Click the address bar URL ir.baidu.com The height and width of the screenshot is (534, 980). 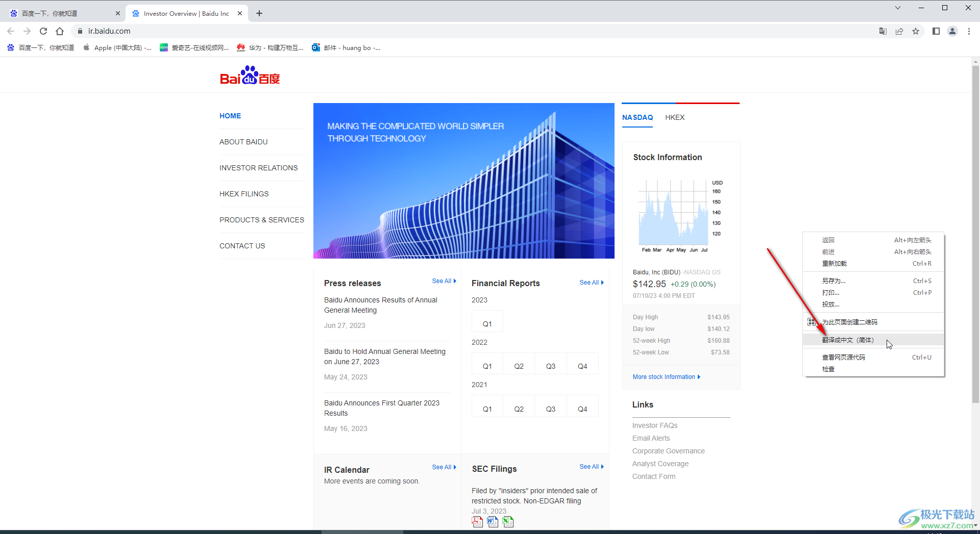pos(109,31)
